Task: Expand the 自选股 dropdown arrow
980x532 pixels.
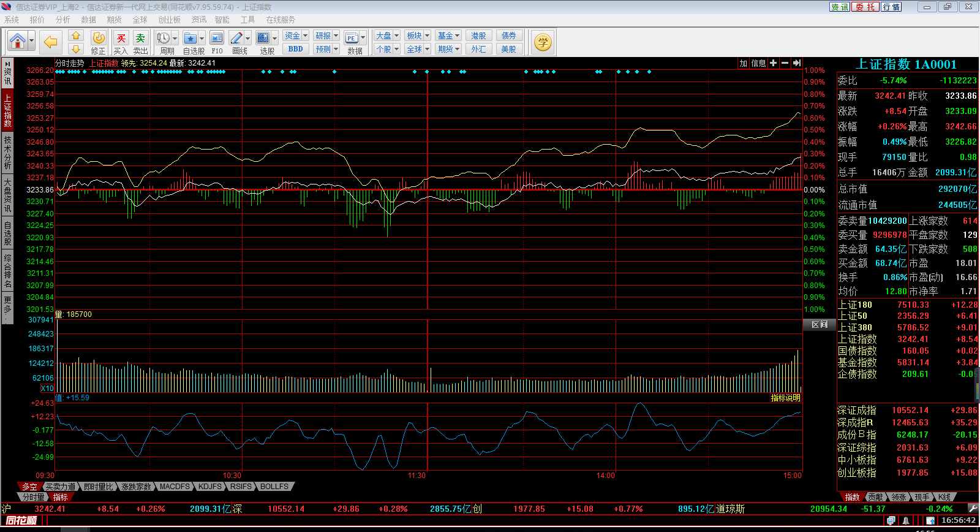Action: (x=202, y=38)
